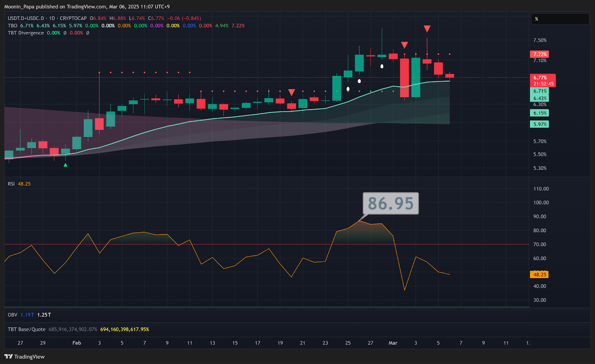
Task: Click the RSI pane legend label
Action: click(11, 184)
